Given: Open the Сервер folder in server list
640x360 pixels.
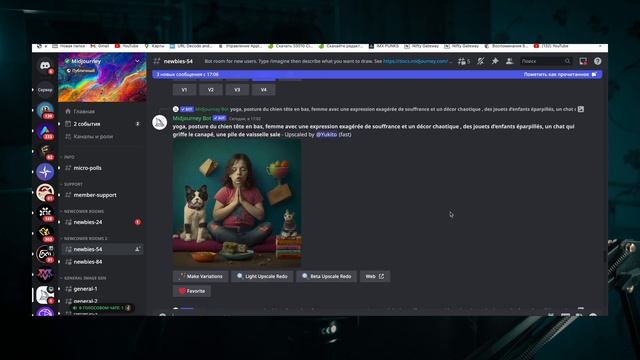Looking at the screenshot, I should pos(45,90).
